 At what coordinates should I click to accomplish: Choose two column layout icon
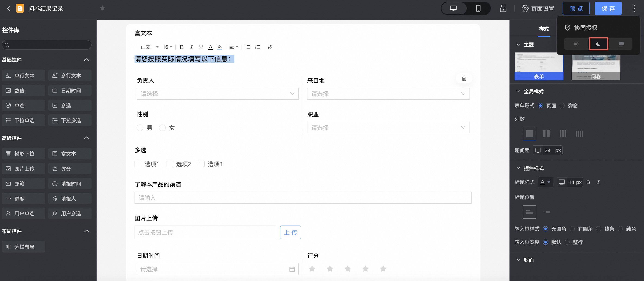[x=546, y=134]
